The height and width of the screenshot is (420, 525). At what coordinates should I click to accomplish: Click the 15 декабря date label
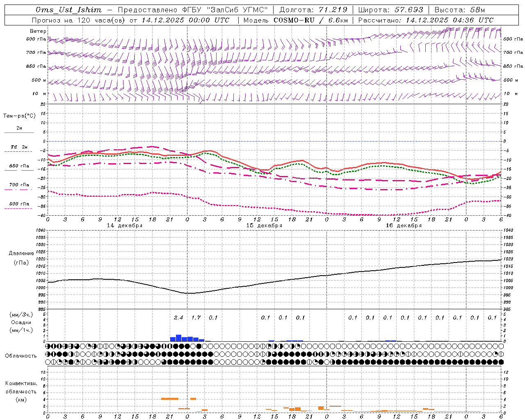click(264, 226)
